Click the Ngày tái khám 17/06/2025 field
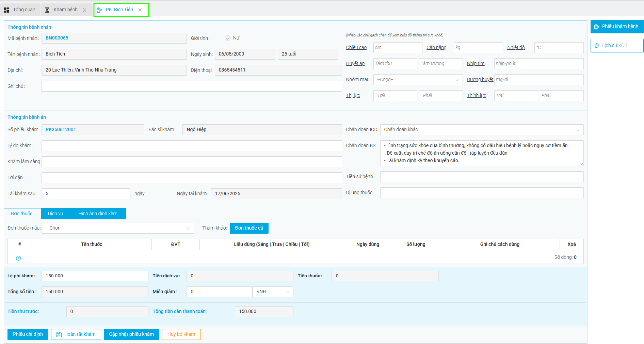644x344 pixels. pos(276,194)
